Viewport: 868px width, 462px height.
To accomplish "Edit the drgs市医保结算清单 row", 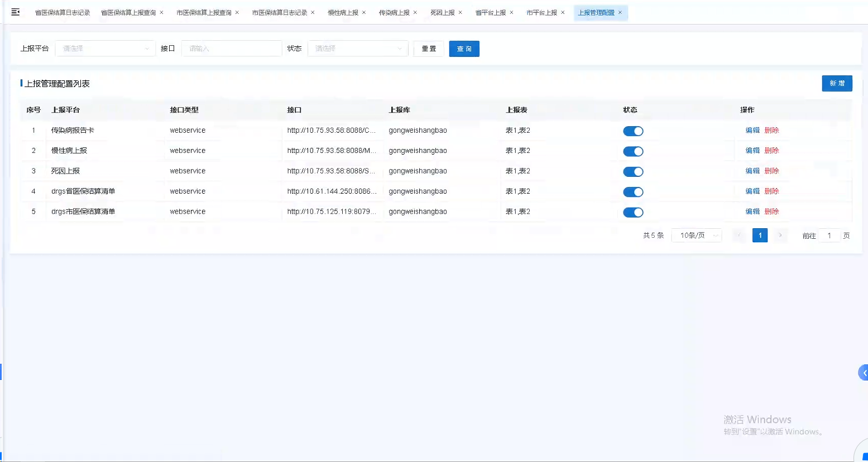I will (752, 211).
